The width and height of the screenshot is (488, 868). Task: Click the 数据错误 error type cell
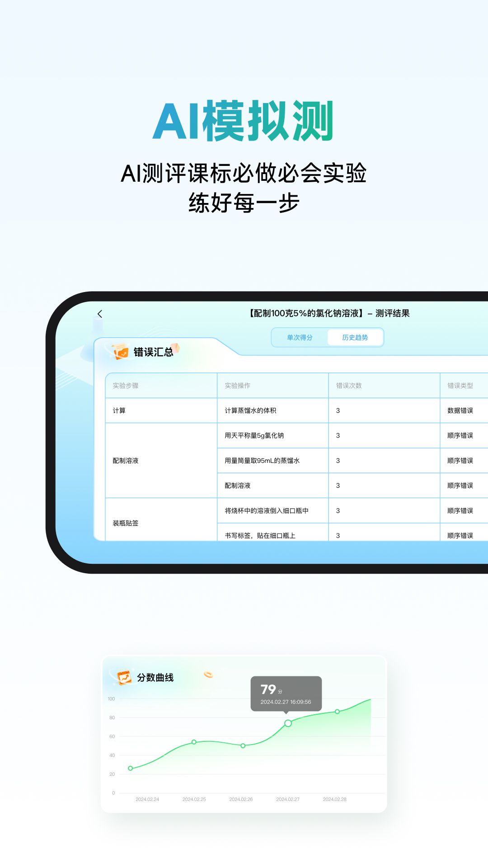coord(460,410)
